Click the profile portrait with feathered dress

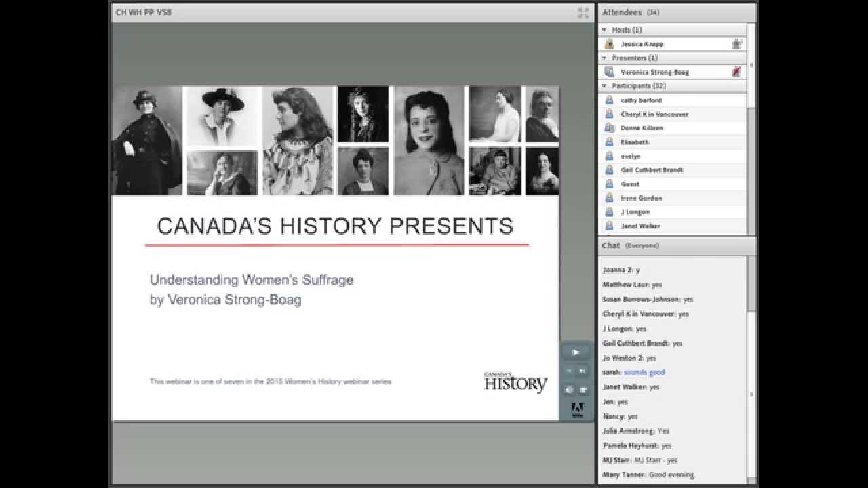(298, 140)
